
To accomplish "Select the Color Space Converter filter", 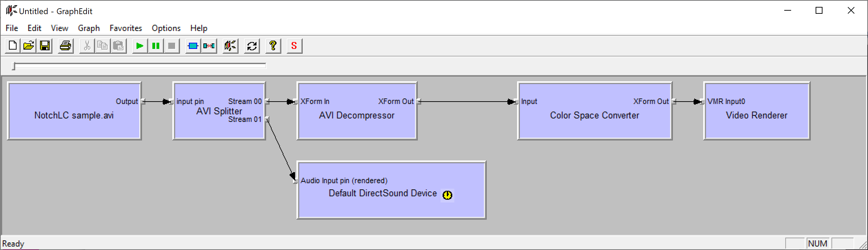I will click(594, 126).
